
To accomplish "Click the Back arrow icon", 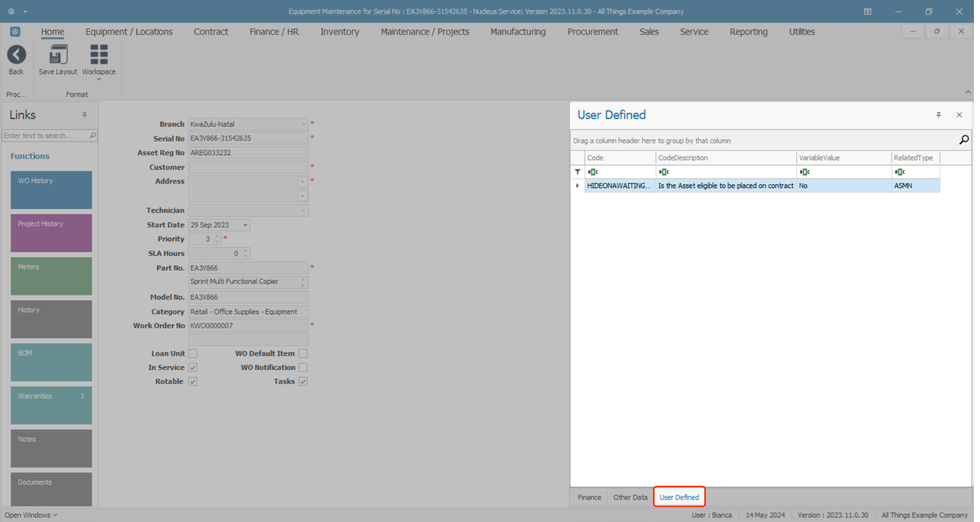I will [x=16, y=55].
